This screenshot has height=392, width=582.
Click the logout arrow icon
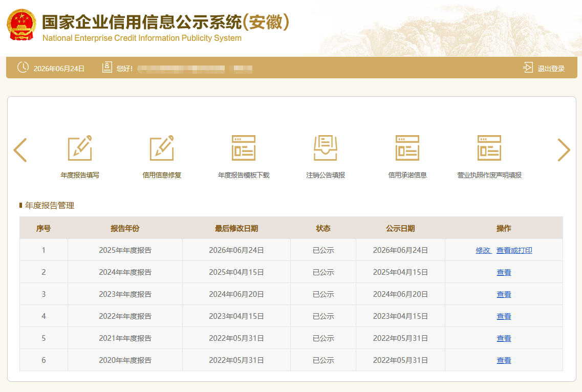point(528,68)
